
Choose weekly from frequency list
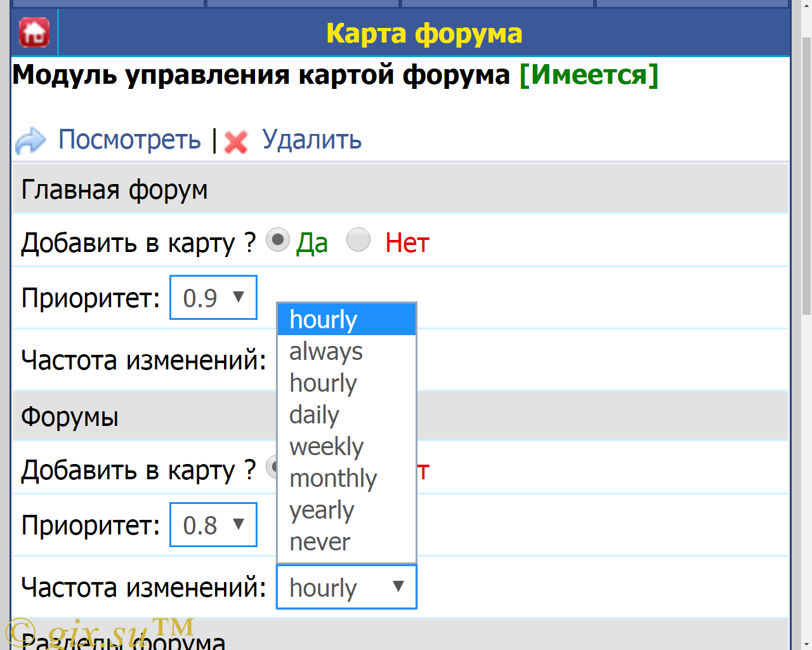point(346,446)
